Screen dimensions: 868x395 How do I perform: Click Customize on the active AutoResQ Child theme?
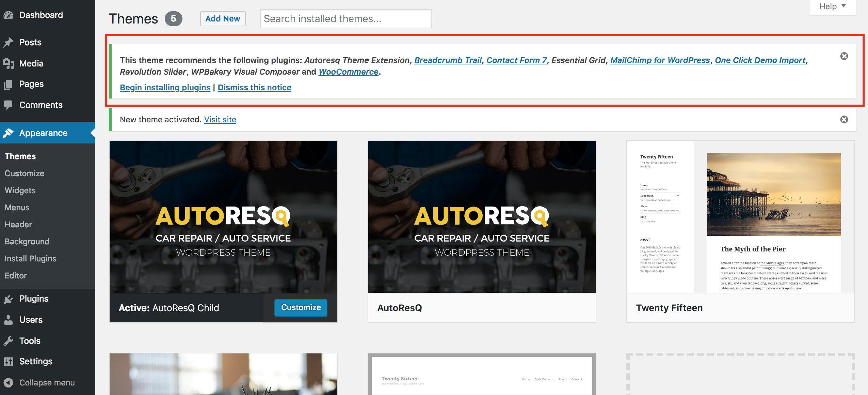tap(301, 307)
